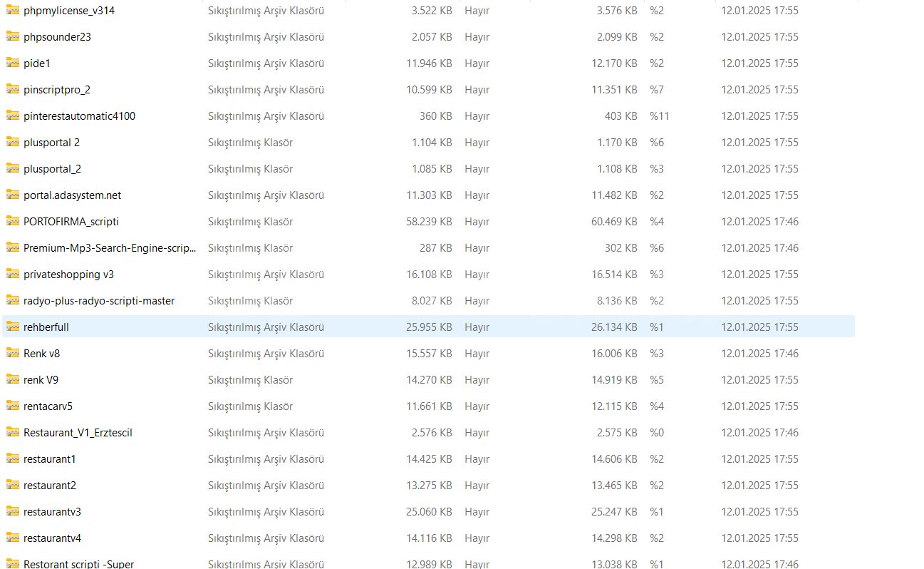
Task: Select the file name phpsounder23
Action: [57, 37]
